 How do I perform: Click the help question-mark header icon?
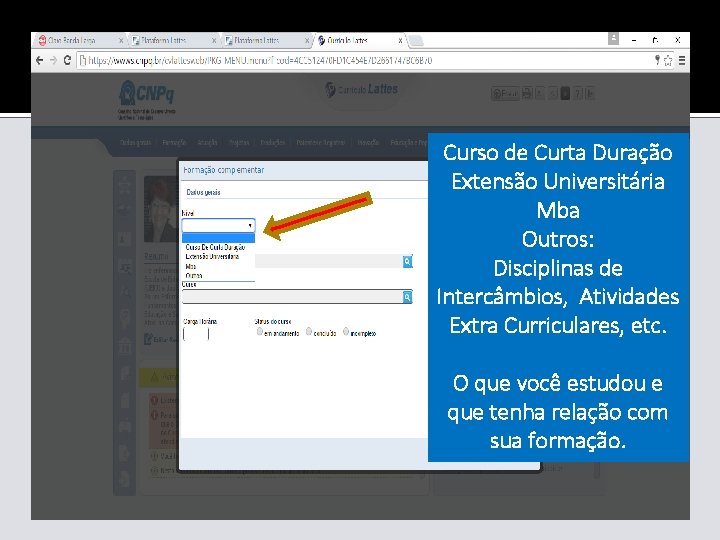(x=578, y=93)
